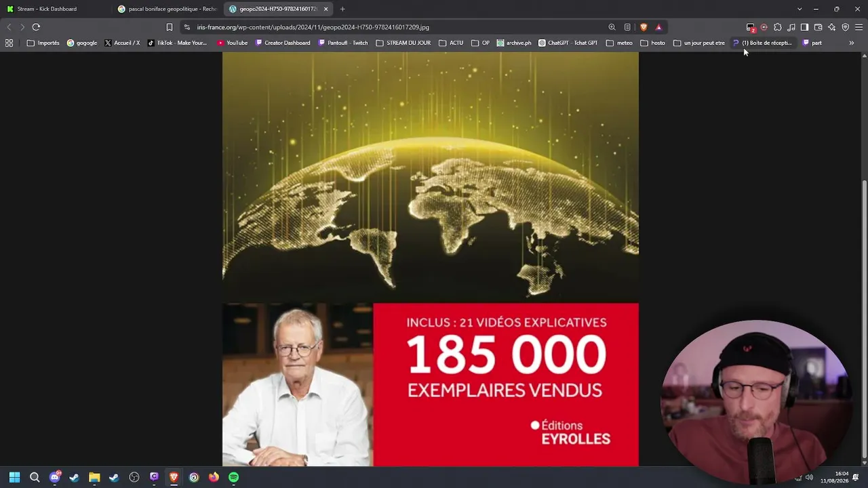Switch to the pascal boniface geopolitique tab
The width and height of the screenshot is (868, 488).
(167, 9)
